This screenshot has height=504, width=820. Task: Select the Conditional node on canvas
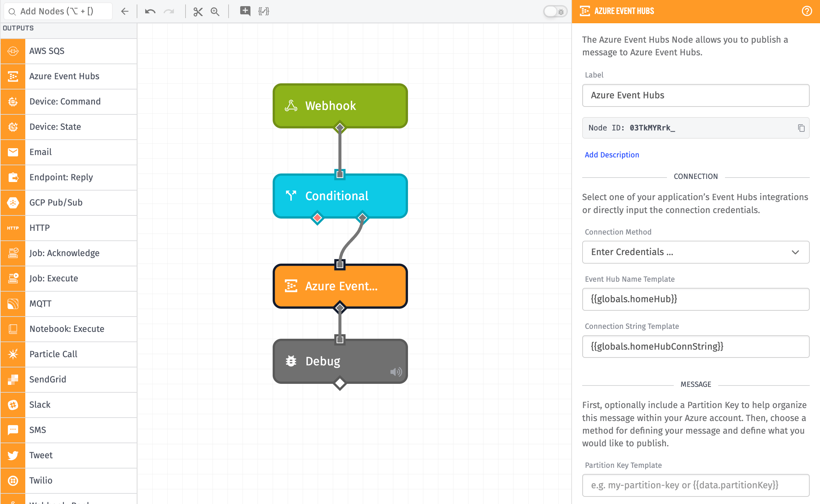click(340, 196)
